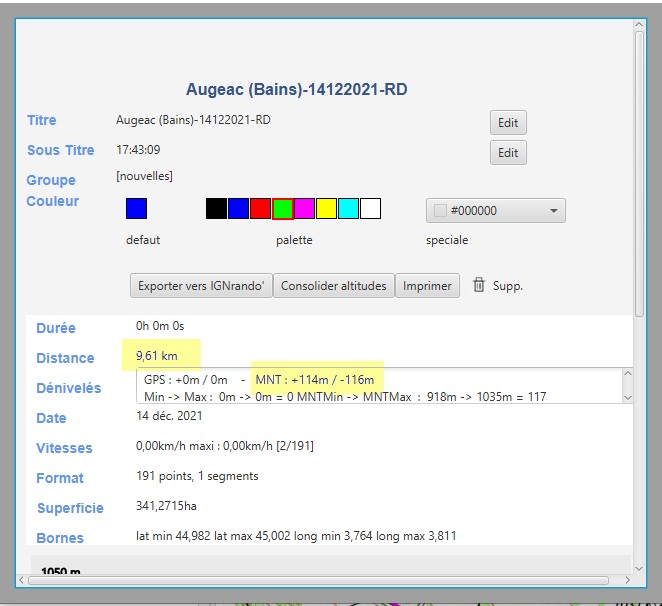Click Edit button beside Sous Titre
The height and width of the screenshot is (606, 662).
pyautogui.click(x=508, y=153)
